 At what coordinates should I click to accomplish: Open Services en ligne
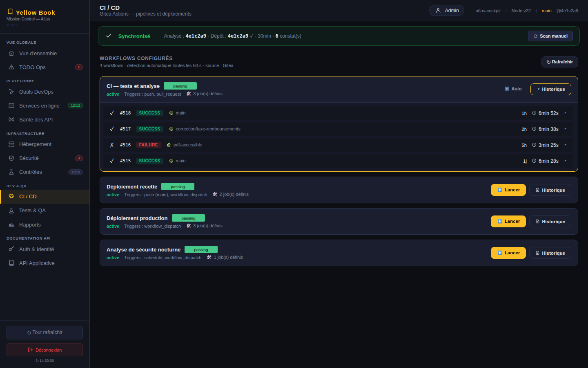pos(45,105)
